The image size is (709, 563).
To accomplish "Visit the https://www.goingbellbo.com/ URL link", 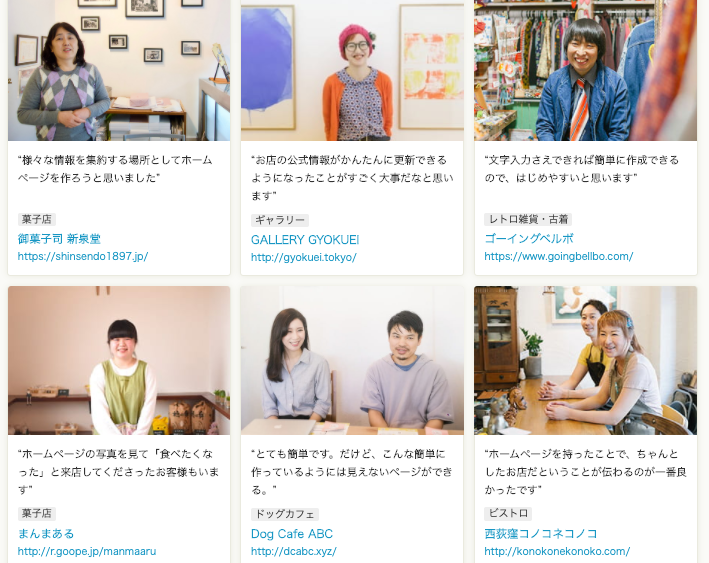I will coord(558,256).
